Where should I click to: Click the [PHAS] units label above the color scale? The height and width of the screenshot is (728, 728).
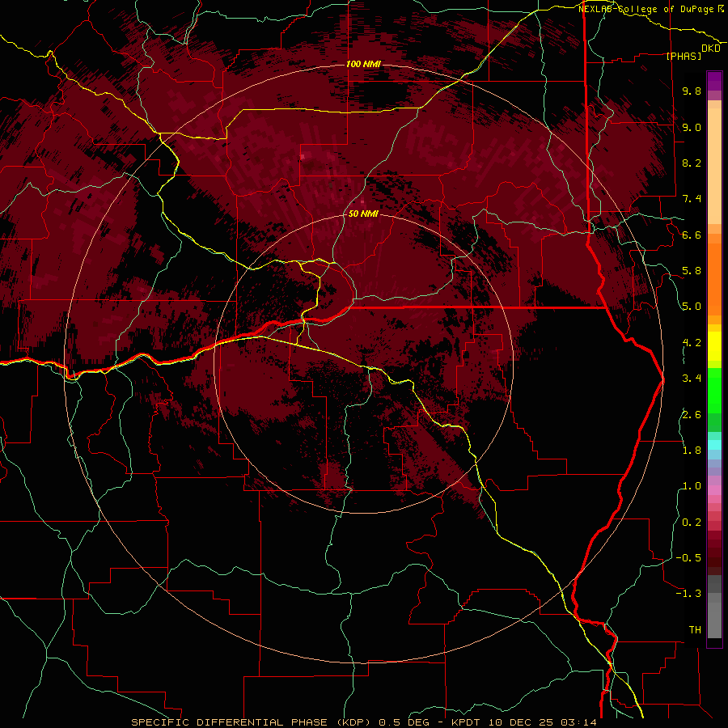[x=684, y=56]
